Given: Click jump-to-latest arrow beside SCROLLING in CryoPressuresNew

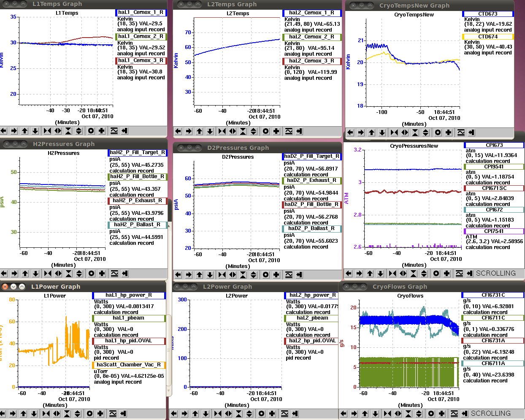Looking at the screenshot, I should coord(470,274).
